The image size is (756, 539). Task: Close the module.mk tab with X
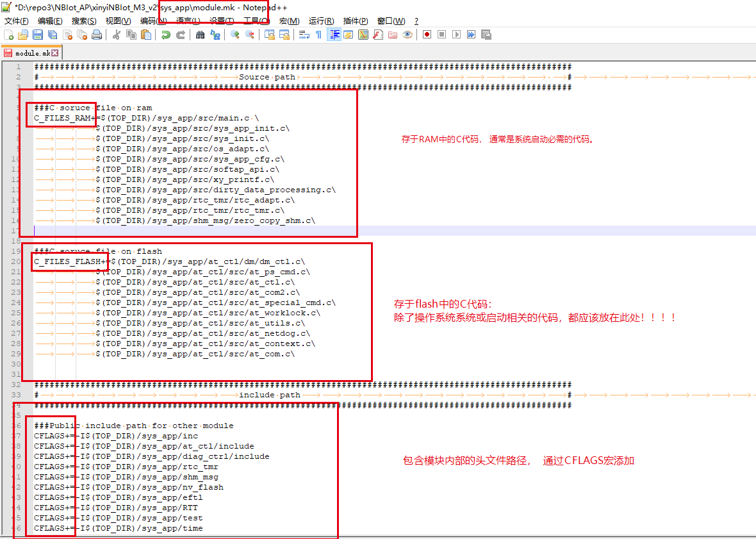coord(55,53)
